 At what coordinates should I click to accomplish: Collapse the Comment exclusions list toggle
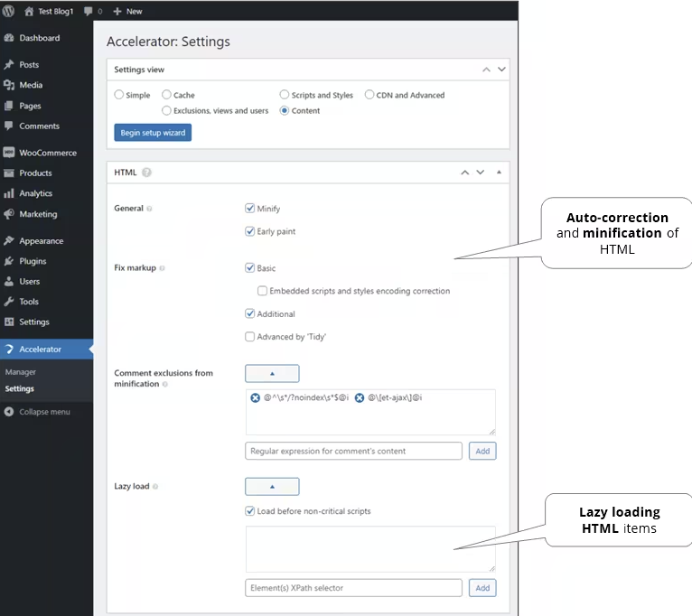[272, 374]
